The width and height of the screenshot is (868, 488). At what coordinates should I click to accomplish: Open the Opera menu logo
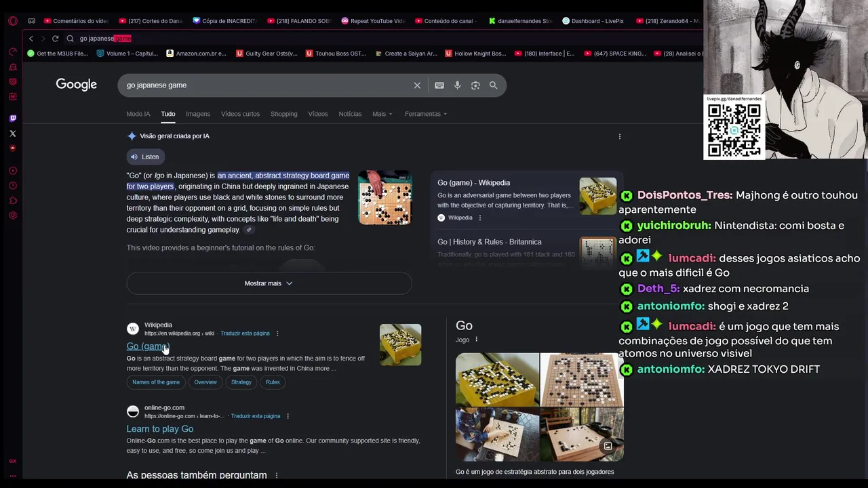pyautogui.click(x=12, y=21)
